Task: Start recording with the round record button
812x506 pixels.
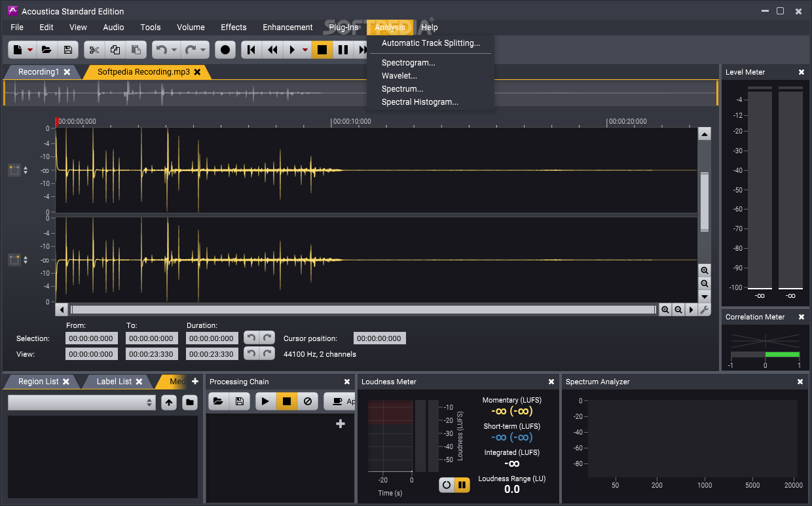Action: point(225,50)
